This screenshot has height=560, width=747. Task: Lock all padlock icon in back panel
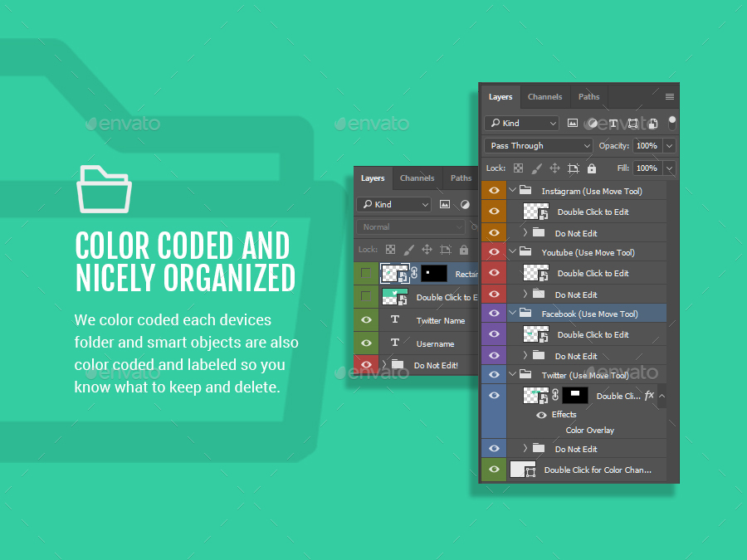tap(463, 250)
